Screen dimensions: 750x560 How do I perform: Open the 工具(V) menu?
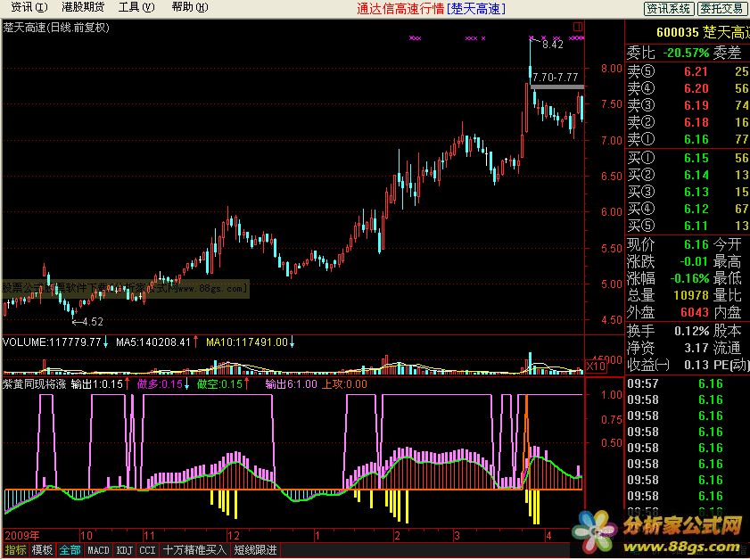pyautogui.click(x=136, y=7)
